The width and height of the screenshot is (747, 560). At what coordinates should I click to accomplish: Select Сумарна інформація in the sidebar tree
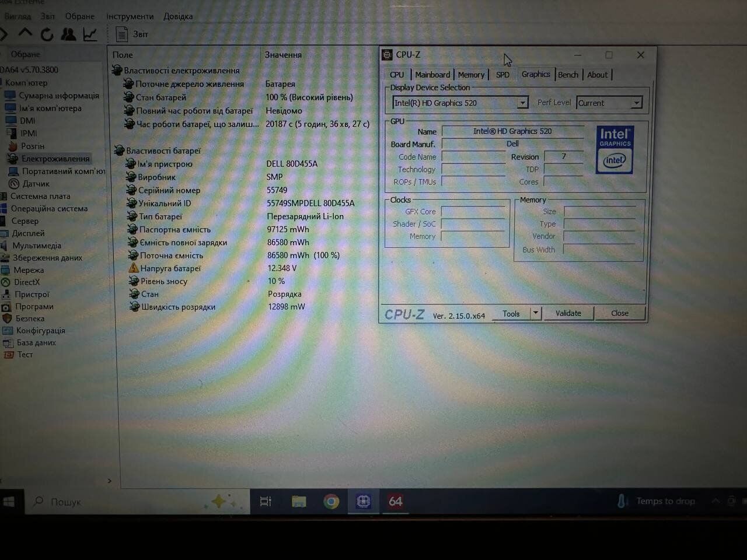click(x=58, y=96)
